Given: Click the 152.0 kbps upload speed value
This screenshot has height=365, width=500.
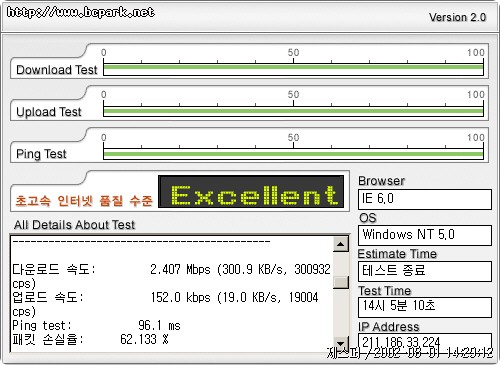Looking at the screenshot, I should pyautogui.click(x=180, y=297).
